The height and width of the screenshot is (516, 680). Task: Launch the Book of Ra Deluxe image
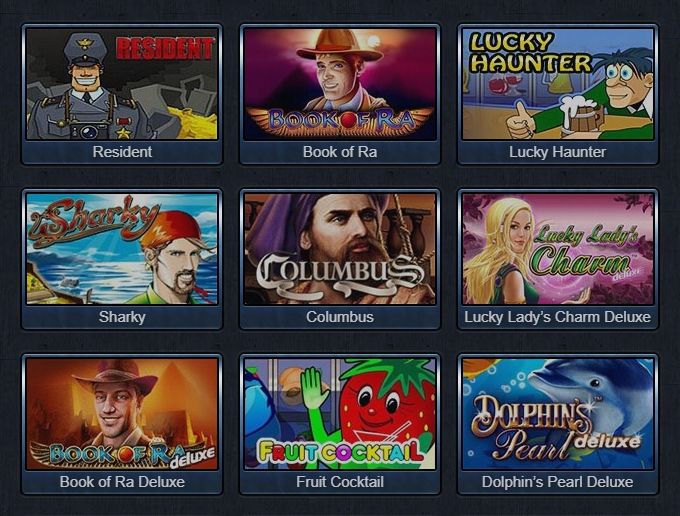[x=122, y=414]
